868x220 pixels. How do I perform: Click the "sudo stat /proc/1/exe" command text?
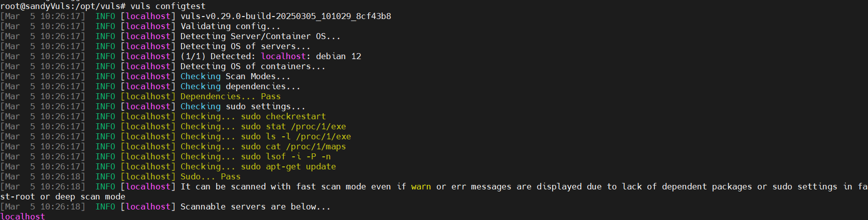(293, 126)
